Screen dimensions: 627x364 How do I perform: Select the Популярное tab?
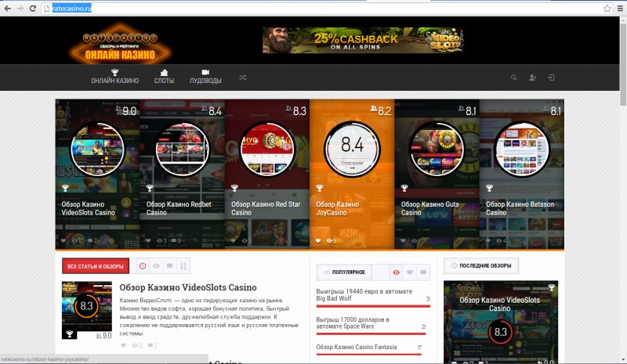[344, 272]
